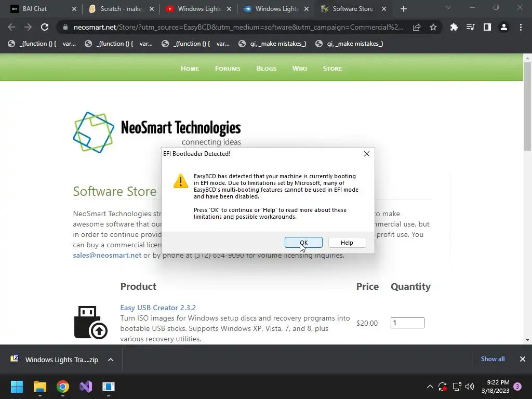The width and height of the screenshot is (532, 399).
Task: Switch to the Scratch browser tab
Action: (x=121, y=9)
